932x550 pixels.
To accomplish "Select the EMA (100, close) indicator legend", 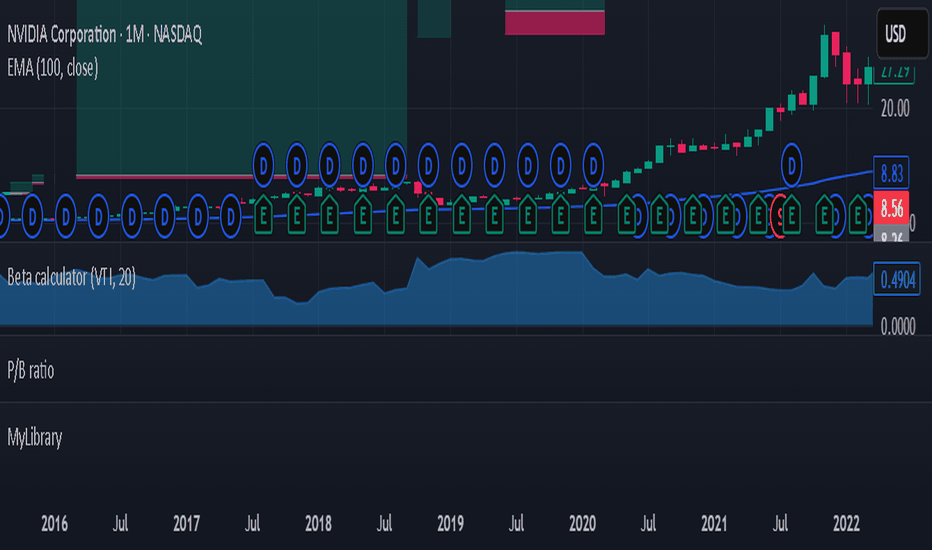I will [52, 68].
